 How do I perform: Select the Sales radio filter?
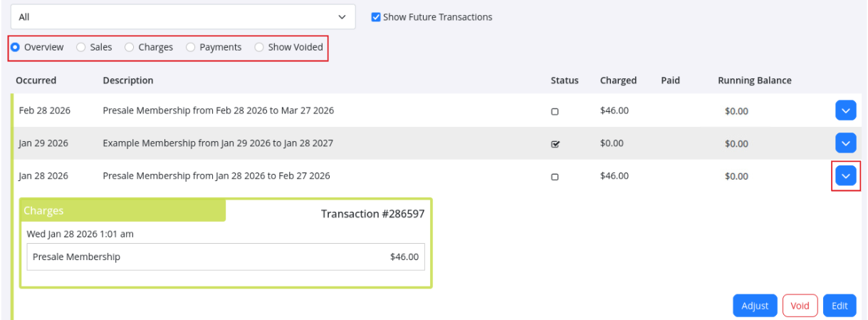[81, 47]
